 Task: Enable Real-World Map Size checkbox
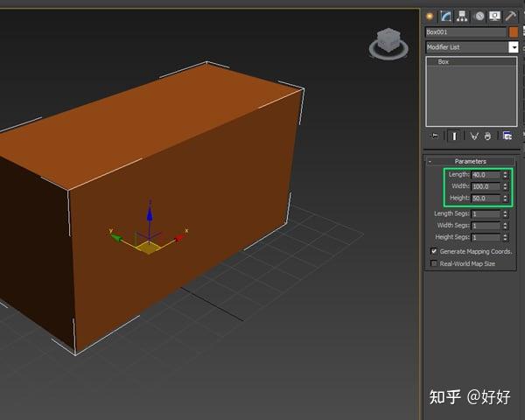pos(434,263)
